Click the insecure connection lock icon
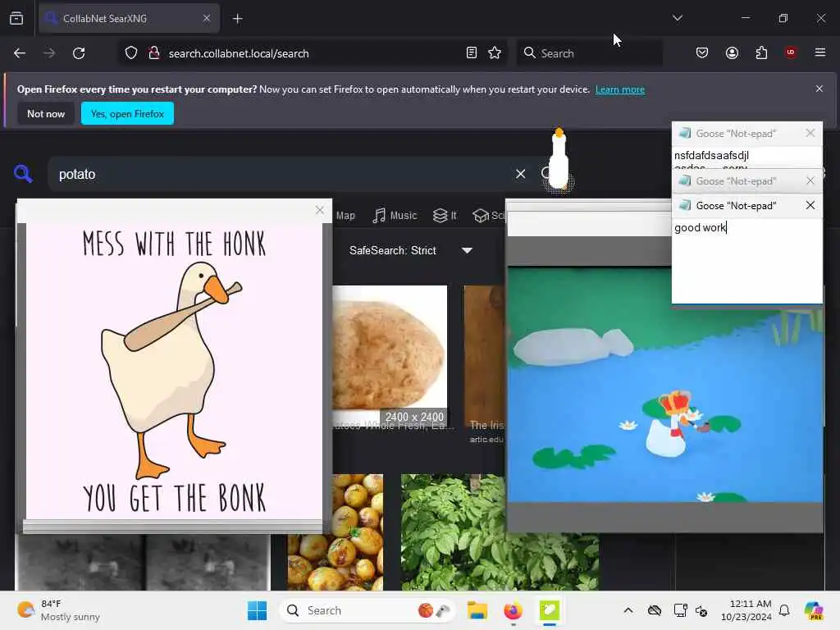The image size is (840, 630). [x=153, y=53]
